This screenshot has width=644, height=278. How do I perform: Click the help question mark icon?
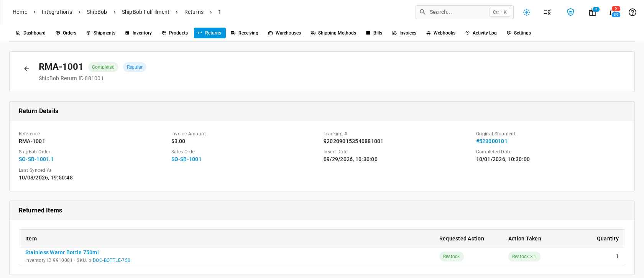point(632,12)
